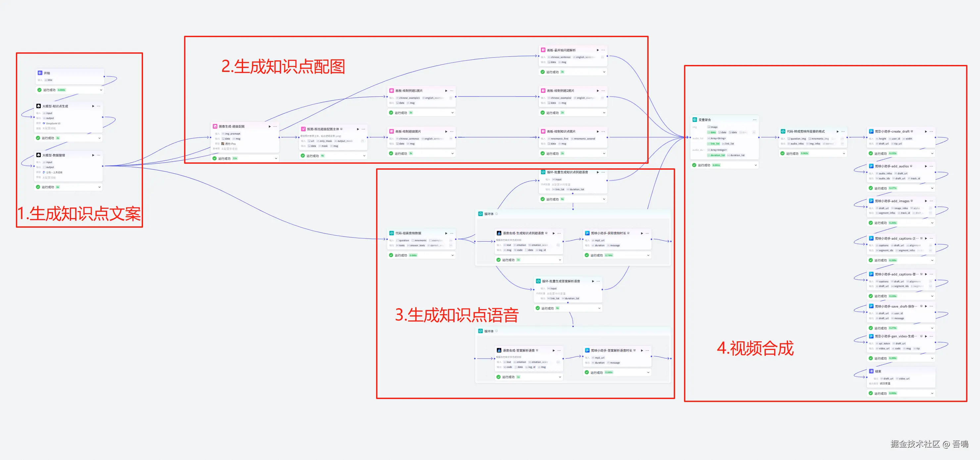Run the 循环-批量生成答案解析语音 loop node
The width and height of the screenshot is (980, 460).
pyautogui.click(x=593, y=281)
